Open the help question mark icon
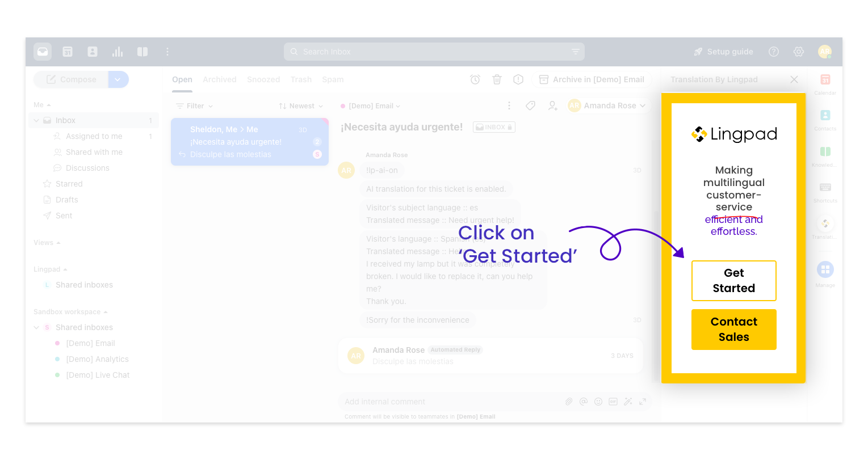868x460 pixels. click(x=774, y=52)
